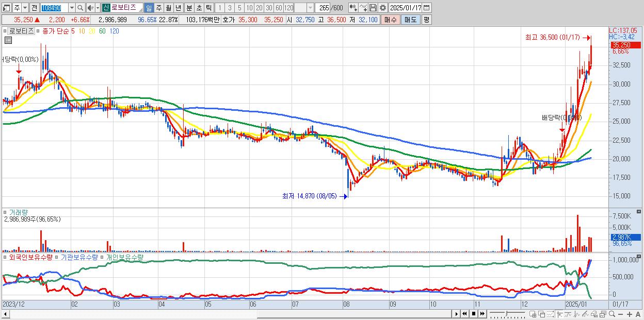Image resolution: width=644 pixels, height=320 pixels.
Task: Click the diagonal lines drawing icon
Action: 585,314
